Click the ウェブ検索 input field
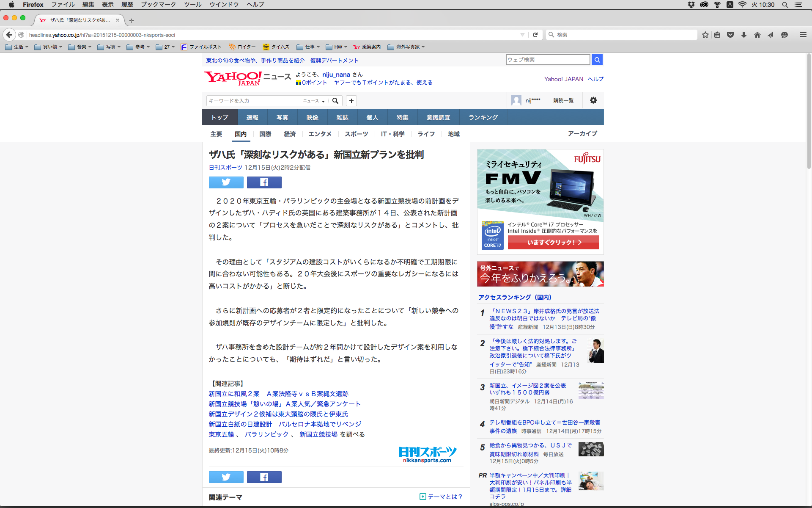 (x=548, y=60)
